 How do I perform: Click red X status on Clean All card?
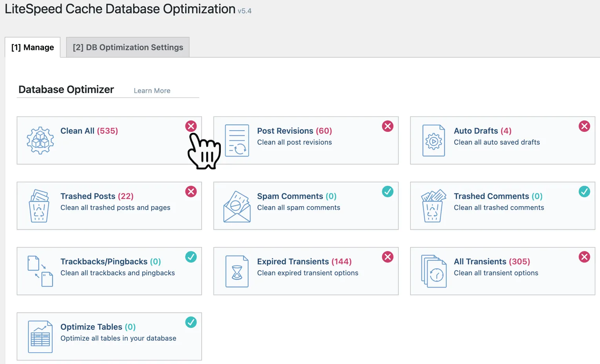pyautogui.click(x=191, y=126)
